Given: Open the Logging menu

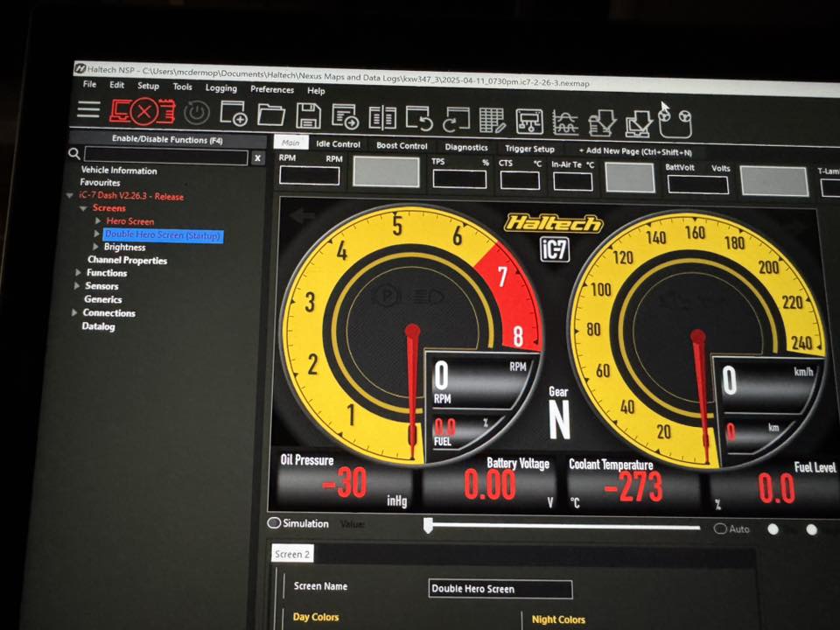Looking at the screenshot, I should point(220,87).
